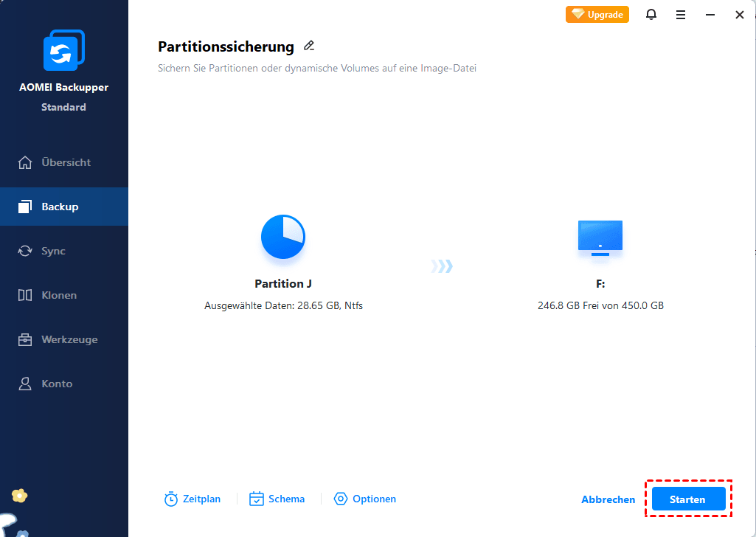Click the 'Partition J' source label
756x537 pixels.
coord(283,283)
